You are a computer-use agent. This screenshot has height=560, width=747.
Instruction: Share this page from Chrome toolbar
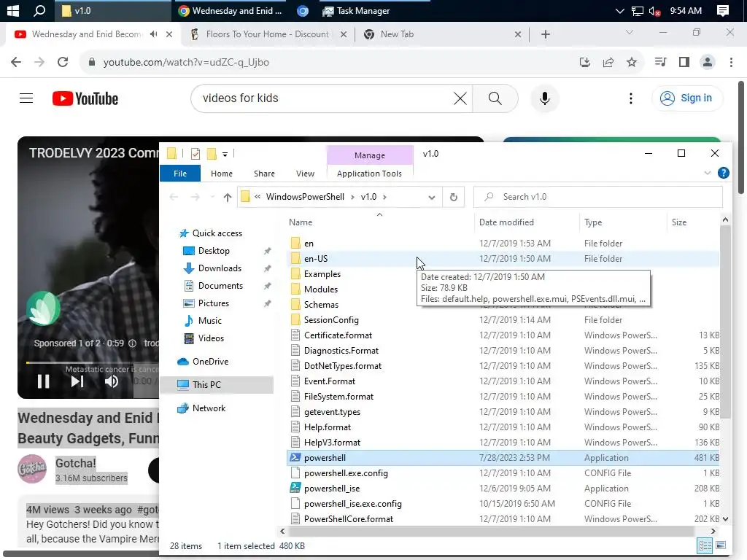click(x=608, y=63)
